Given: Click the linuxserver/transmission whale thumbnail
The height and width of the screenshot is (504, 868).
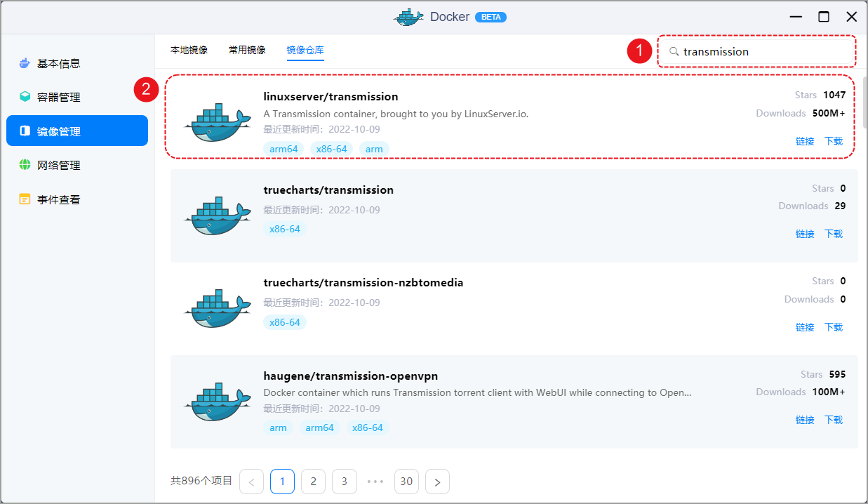Looking at the screenshot, I should coord(218,121).
